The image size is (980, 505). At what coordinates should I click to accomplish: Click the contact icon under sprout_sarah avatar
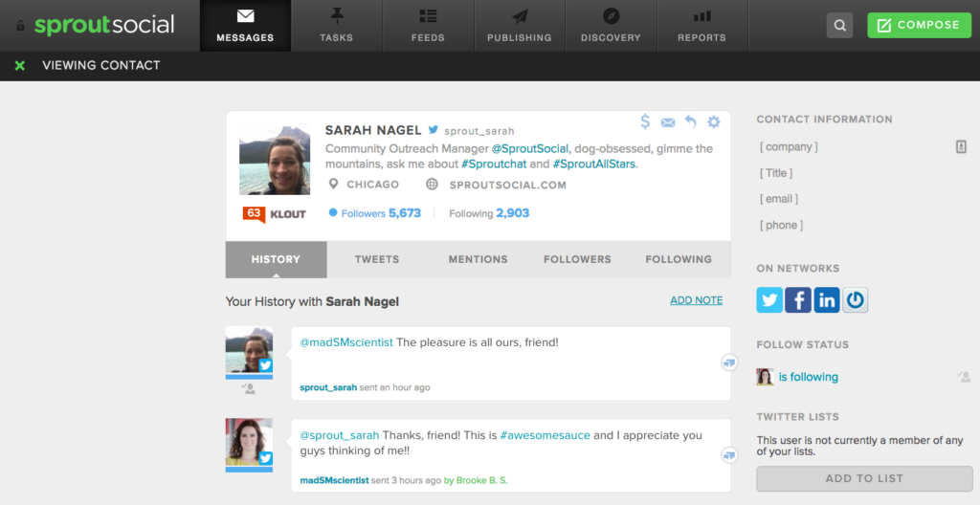click(x=249, y=388)
